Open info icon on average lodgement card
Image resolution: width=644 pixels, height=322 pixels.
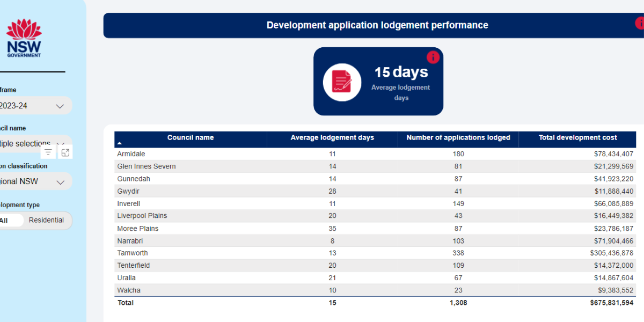(433, 57)
